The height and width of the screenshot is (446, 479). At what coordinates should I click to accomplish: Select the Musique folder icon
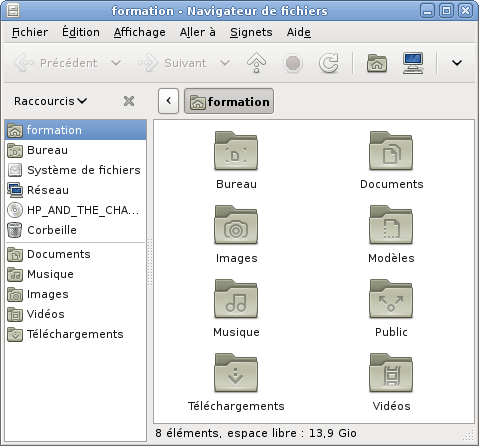click(236, 299)
